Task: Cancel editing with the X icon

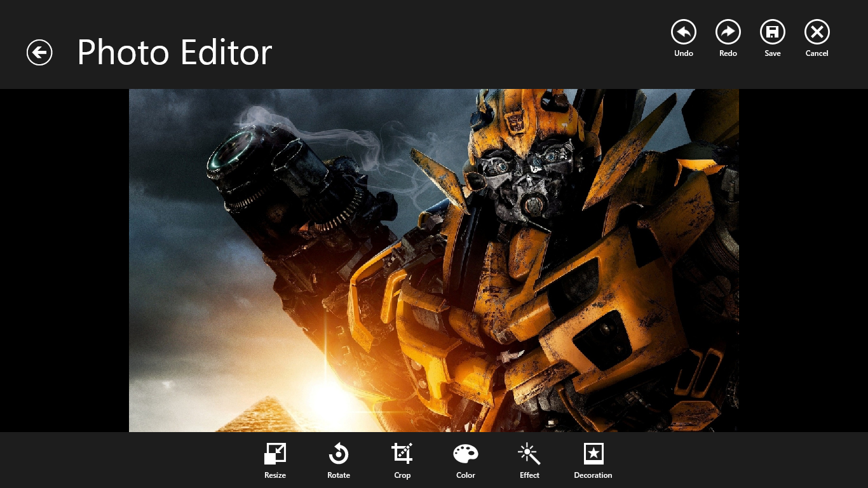Action: [817, 32]
